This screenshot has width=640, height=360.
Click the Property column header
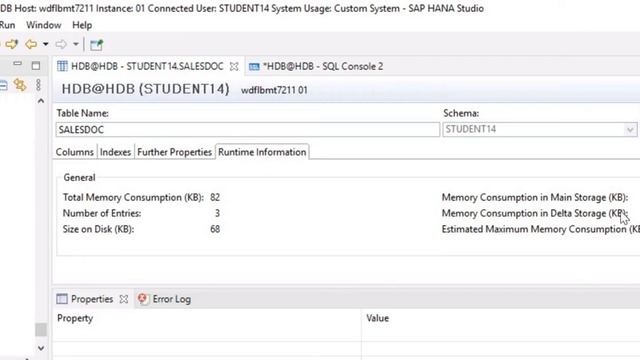(x=75, y=318)
